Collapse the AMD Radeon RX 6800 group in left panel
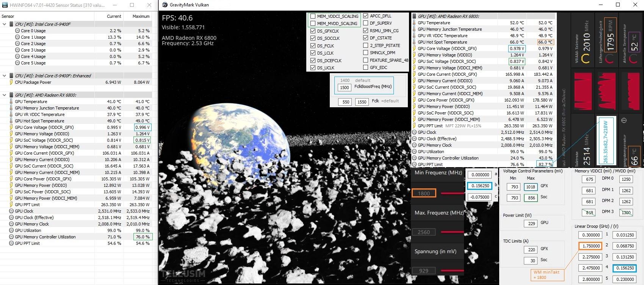This screenshot has width=644, height=285. coord(5,95)
